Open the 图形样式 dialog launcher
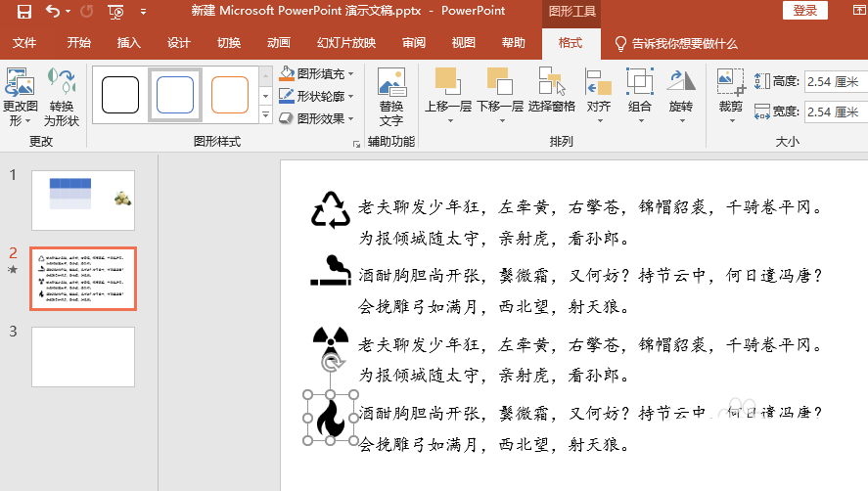The width and height of the screenshot is (868, 491). pos(356,144)
